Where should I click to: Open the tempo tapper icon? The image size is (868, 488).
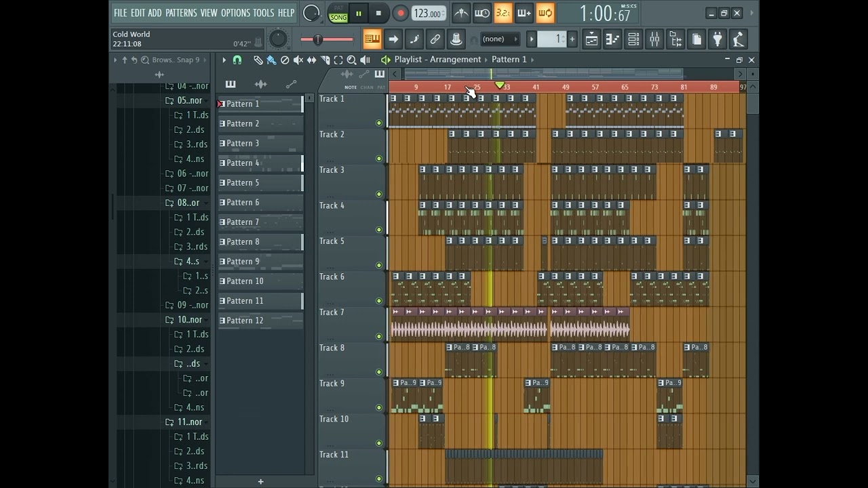pyautogui.click(x=738, y=39)
